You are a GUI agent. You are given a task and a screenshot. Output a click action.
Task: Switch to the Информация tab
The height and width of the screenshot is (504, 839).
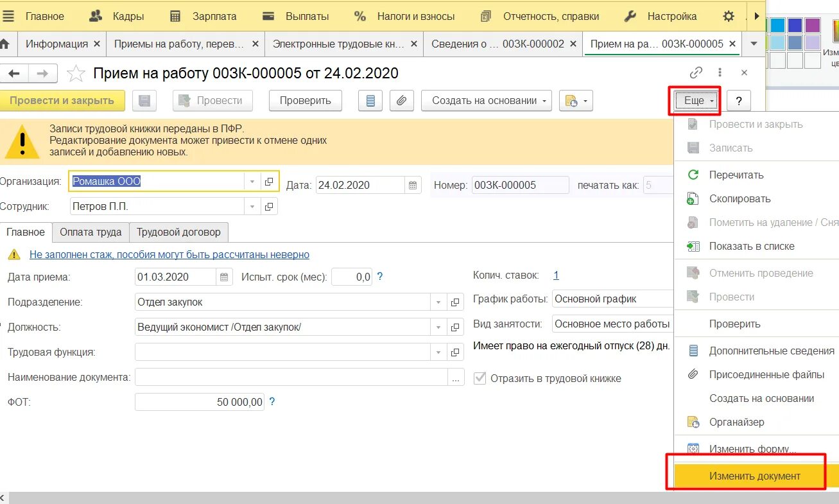[x=56, y=44]
